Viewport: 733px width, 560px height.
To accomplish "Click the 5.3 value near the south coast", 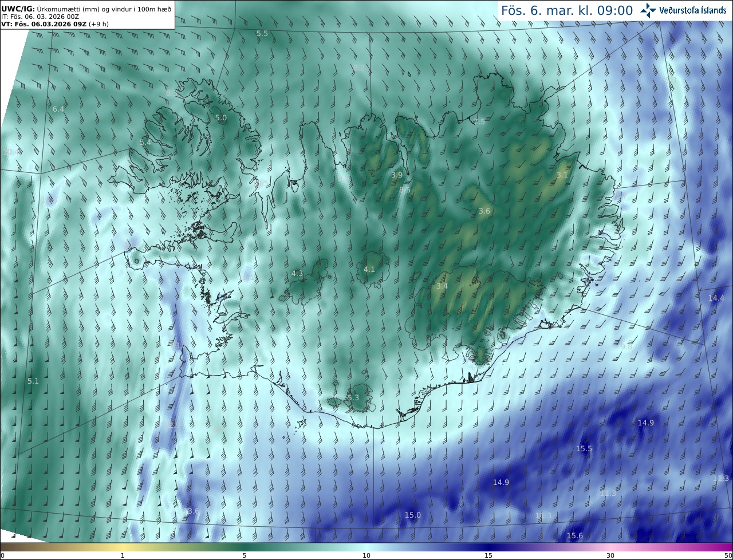I will coord(353,397).
